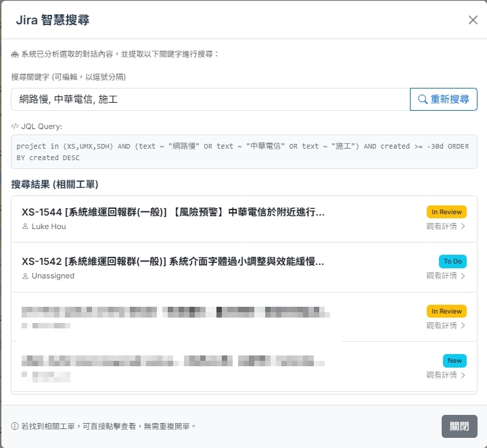The image size is (487, 448).
Task: Click the To Do badge on XS-1542
Action: [453, 262]
